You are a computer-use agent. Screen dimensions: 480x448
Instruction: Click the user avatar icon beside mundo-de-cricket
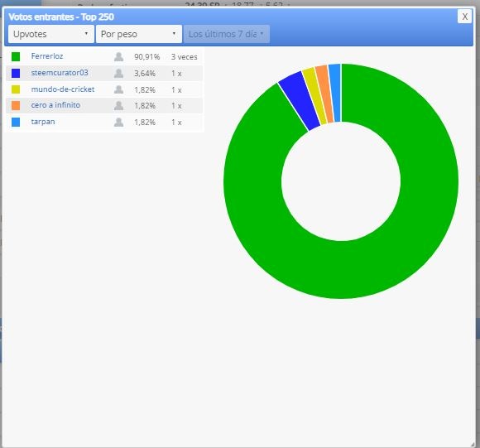[119, 89]
